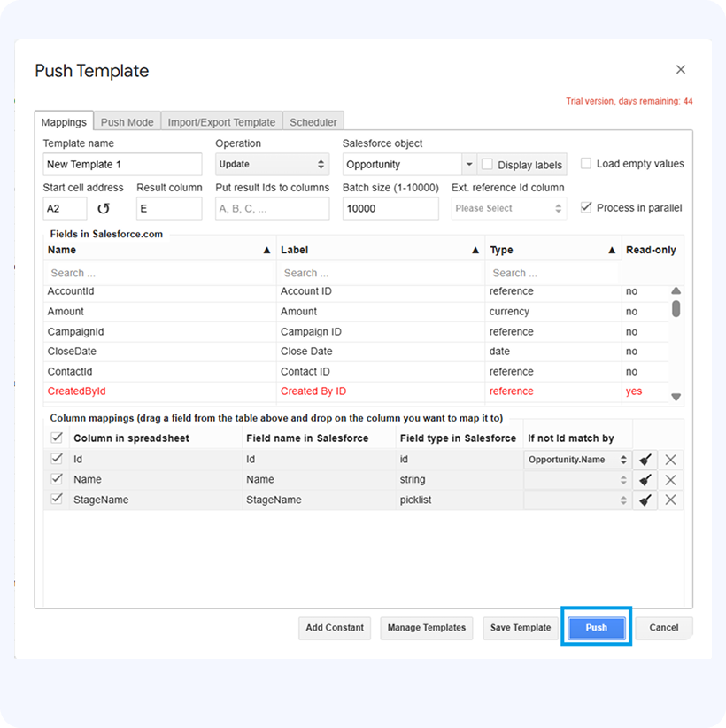Image resolution: width=726 pixels, height=728 pixels.
Task: Remove the Name mapping with X icon
Action: pyautogui.click(x=670, y=480)
